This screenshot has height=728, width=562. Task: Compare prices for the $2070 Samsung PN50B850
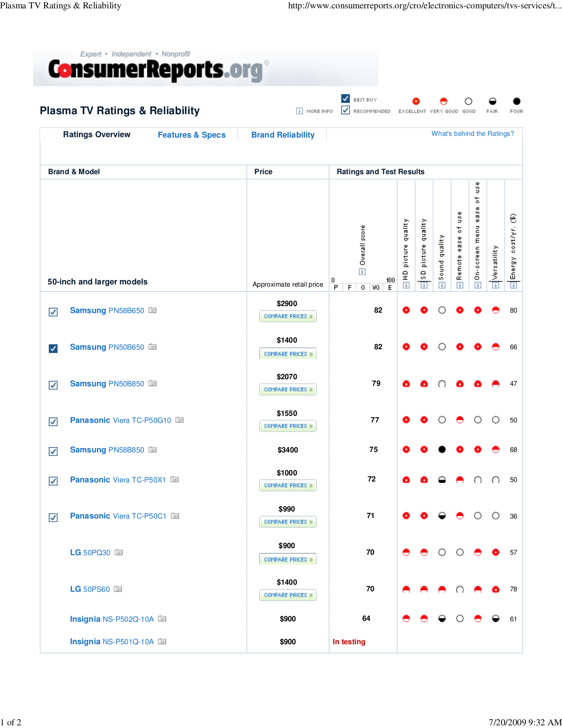click(x=288, y=390)
